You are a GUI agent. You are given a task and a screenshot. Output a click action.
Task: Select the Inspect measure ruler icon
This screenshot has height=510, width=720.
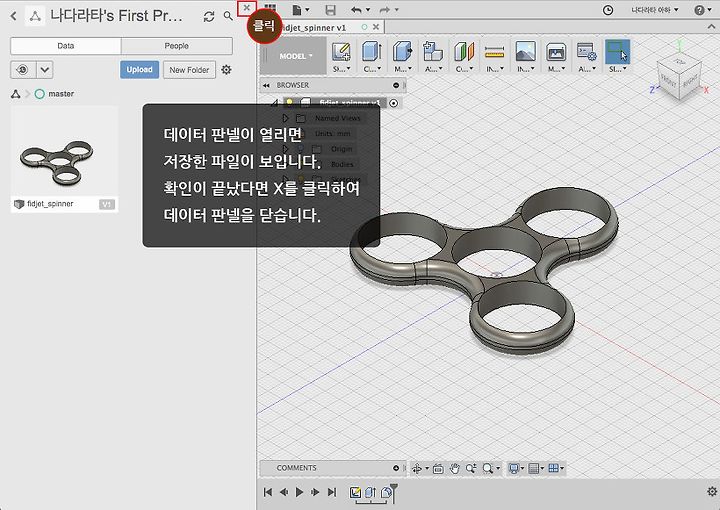pyautogui.click(x=495, y=51)
